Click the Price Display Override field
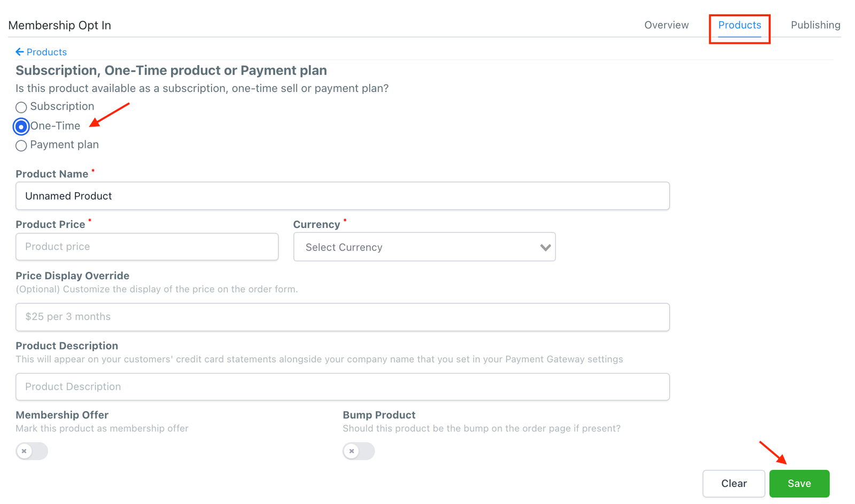This screenshot has width=855, height=504. (x=342, y=317)
